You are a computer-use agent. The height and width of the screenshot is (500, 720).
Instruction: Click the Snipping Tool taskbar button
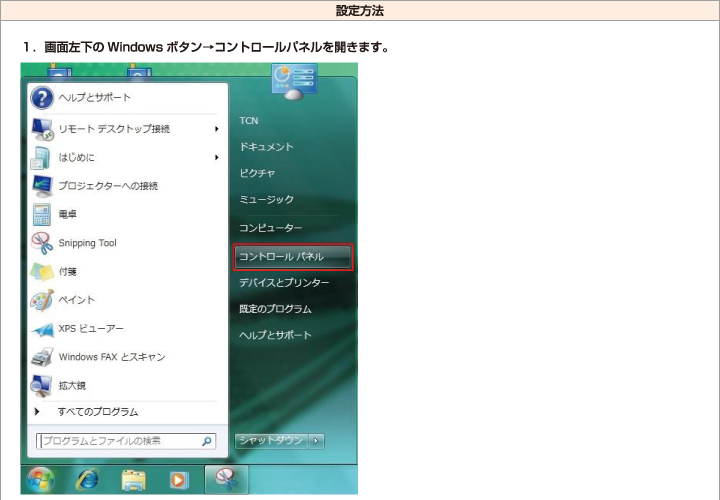pyautogui.click(x=226, y=479)
